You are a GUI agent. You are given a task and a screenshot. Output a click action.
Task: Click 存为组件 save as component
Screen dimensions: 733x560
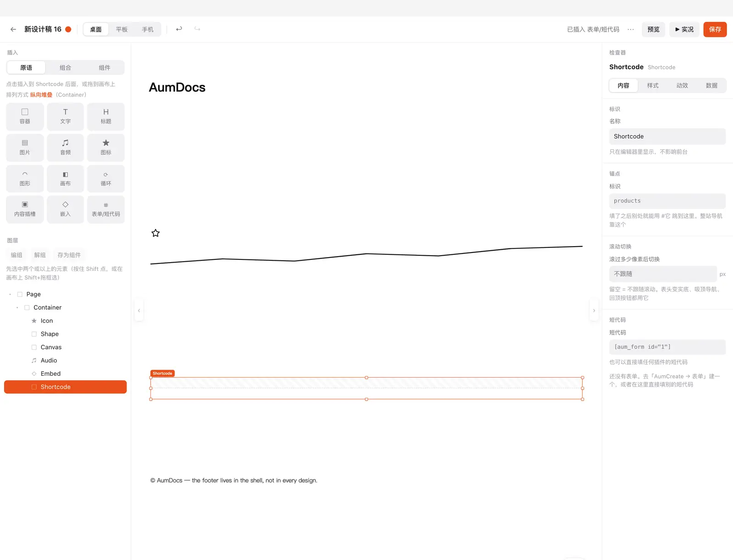pos(69,255)
